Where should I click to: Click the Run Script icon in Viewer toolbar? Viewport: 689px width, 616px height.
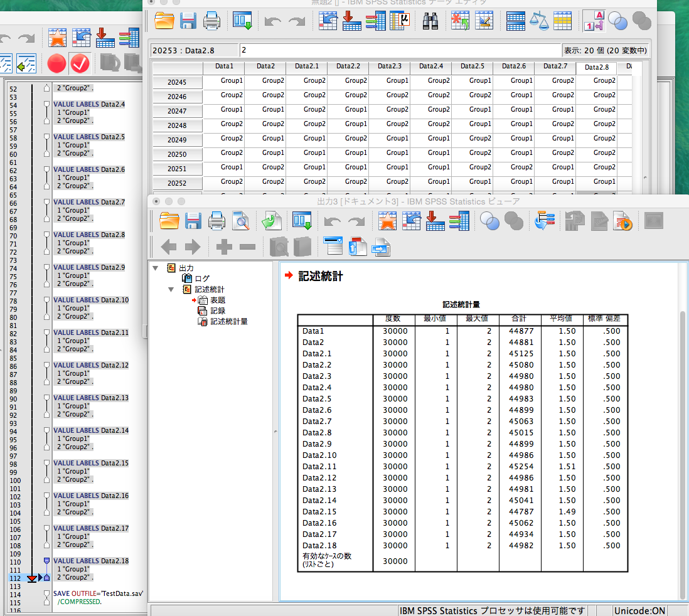622,221
